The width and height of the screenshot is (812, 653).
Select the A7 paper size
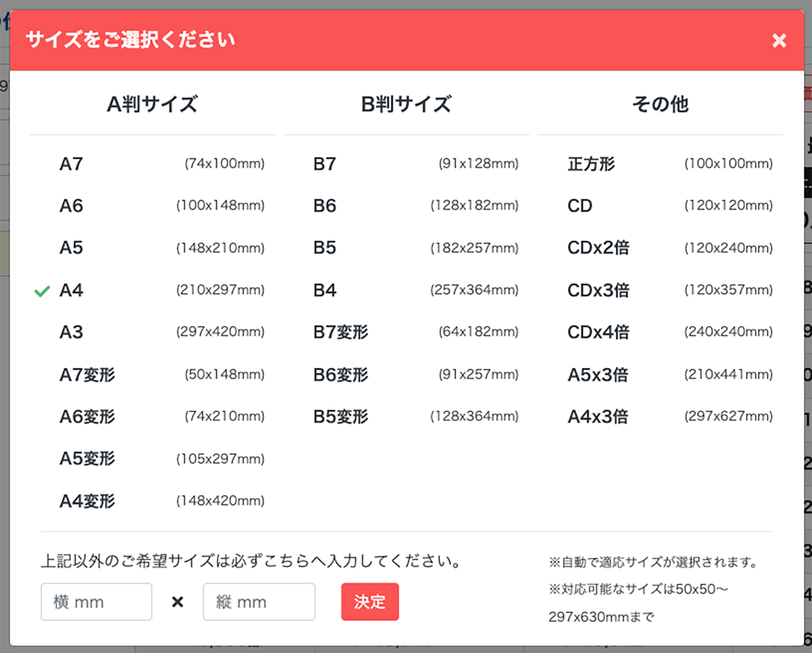tap(70, 164)
